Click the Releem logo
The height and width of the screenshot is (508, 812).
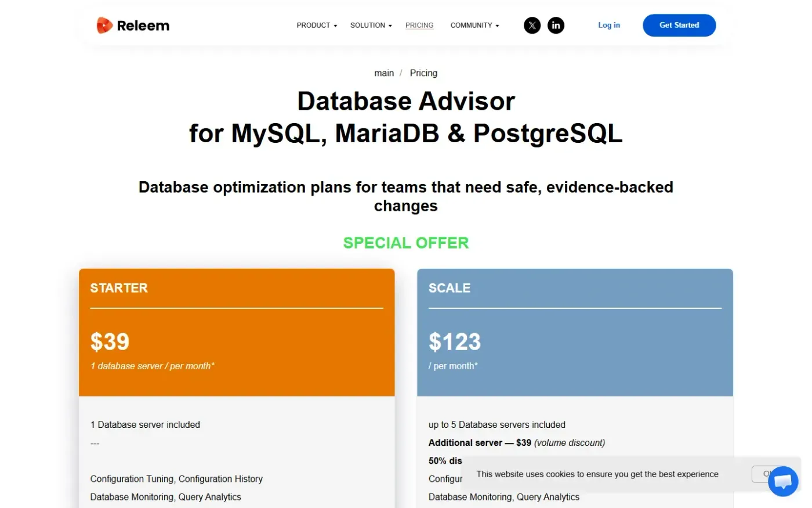(133, 26)
